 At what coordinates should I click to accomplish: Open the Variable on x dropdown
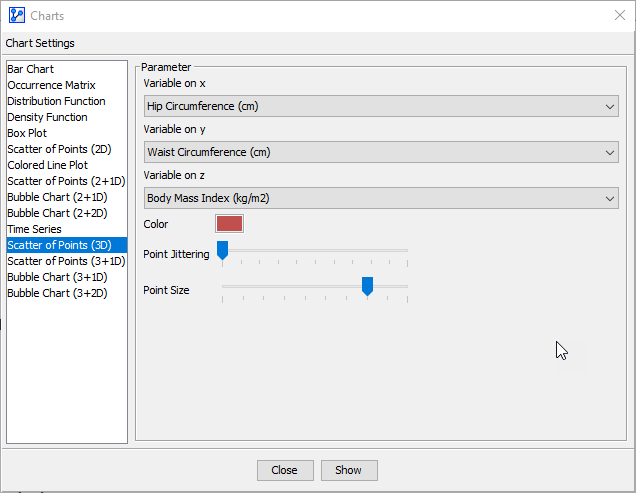pyautogui.click(x=380, y=106)
